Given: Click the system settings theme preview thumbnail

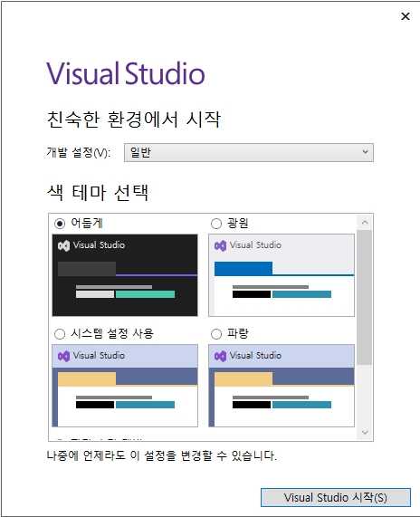Looking at the screenshot, I should point(125,386).
